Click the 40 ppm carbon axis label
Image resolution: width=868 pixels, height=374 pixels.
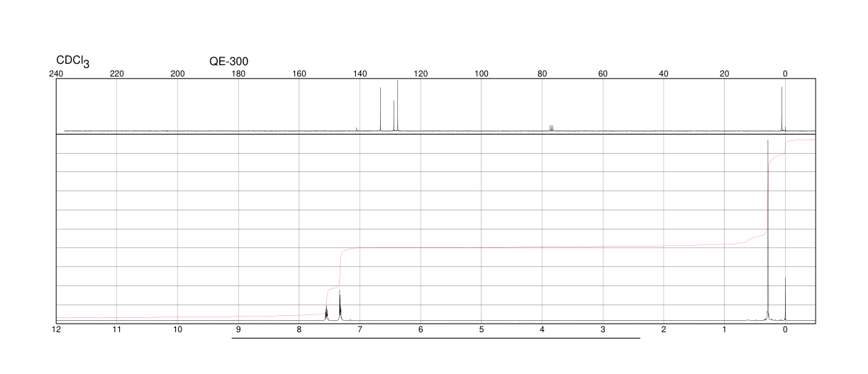coord(664,74)
